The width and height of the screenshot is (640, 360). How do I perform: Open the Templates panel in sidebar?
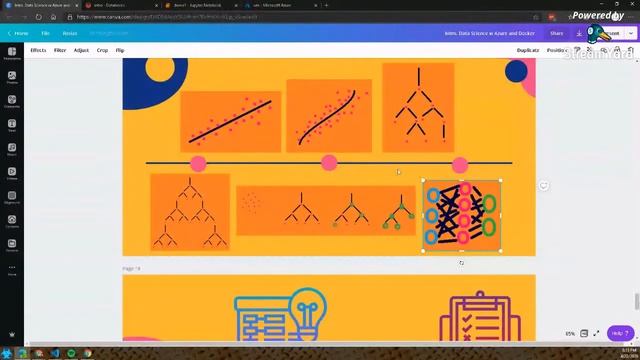coord(12,53)
